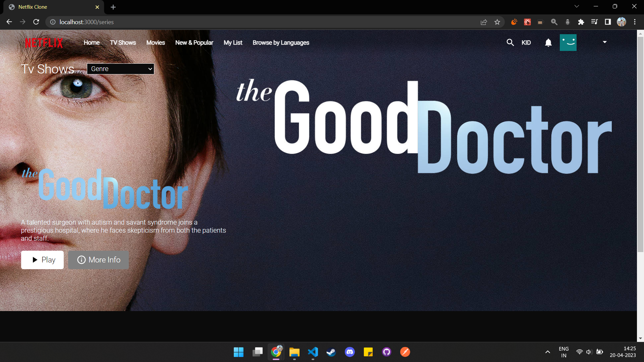Viewport: 644px width, 362px height.
Task: Open the Wi-Fi tray icon
Action: 579,352
